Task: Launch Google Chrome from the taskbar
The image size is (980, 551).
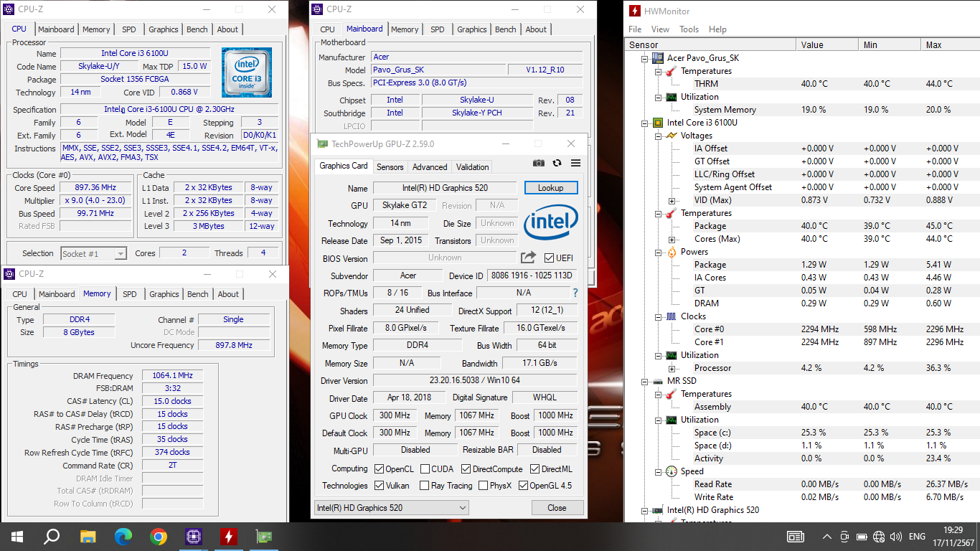Action: (158, 536)
